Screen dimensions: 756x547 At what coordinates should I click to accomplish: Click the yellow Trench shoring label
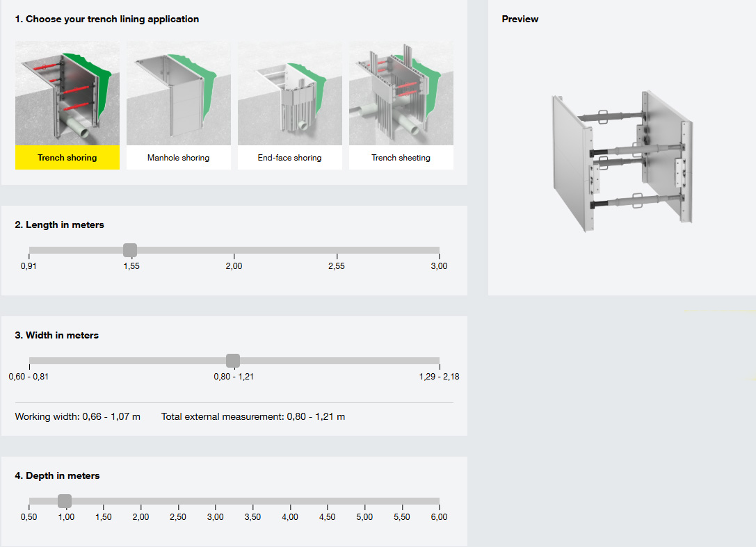pyautogui.click(x=67, y=158)
